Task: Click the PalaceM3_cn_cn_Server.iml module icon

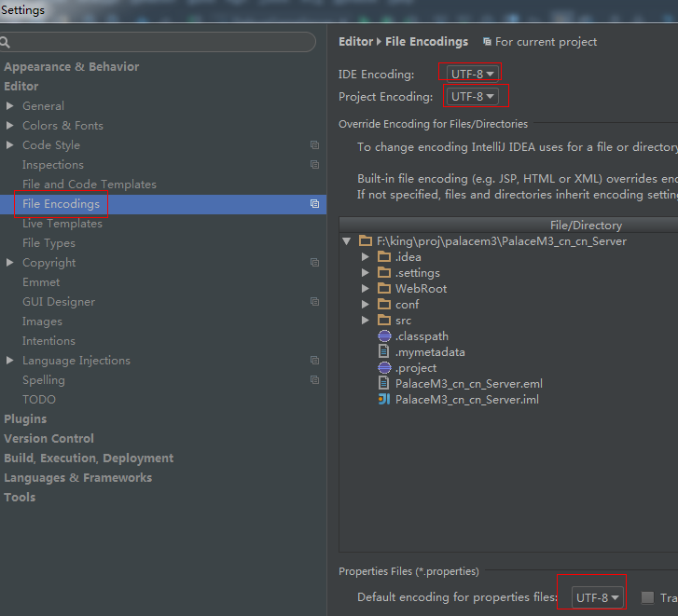Action: click(x=384, y=399)
